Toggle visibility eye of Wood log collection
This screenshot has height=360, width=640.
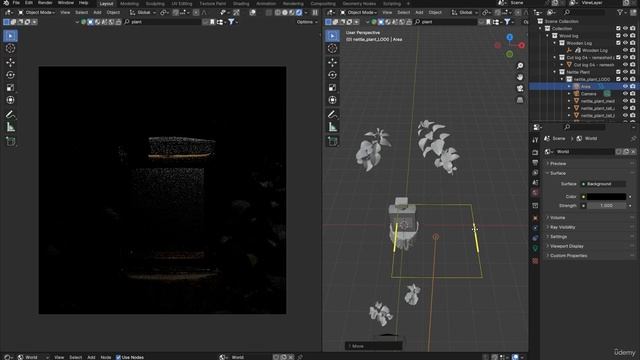(x=625, y=36)
